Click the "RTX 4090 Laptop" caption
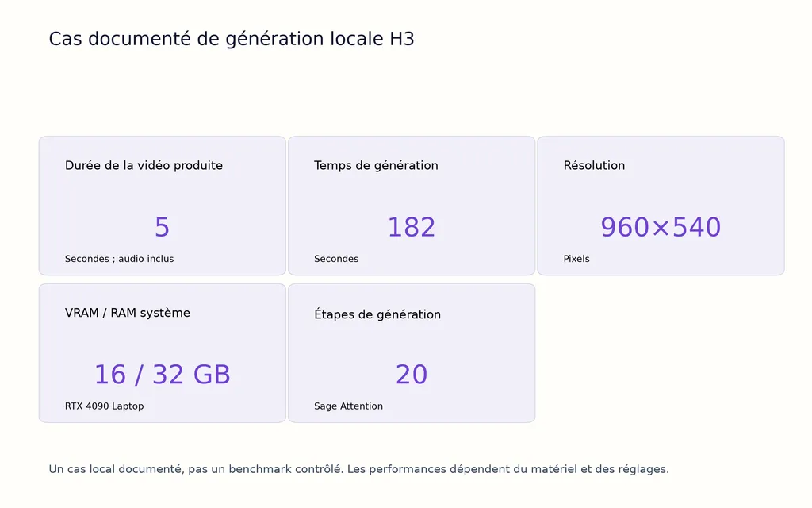The image size is (812, 508). [104, 406]
